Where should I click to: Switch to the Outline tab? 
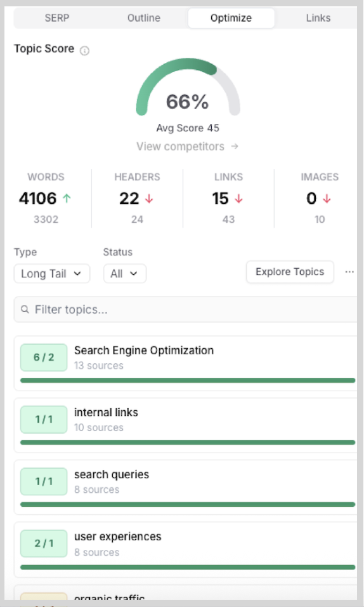point(144,18)
